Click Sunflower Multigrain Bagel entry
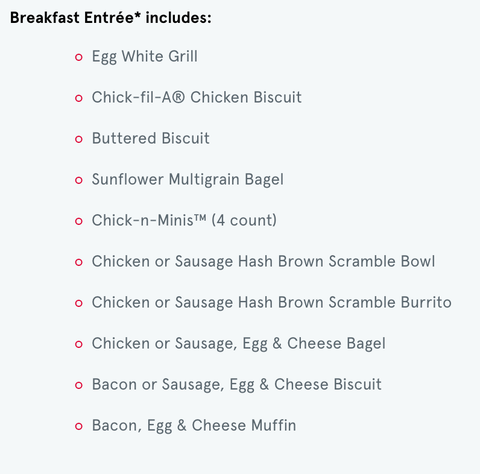 (x=188, y=180)
